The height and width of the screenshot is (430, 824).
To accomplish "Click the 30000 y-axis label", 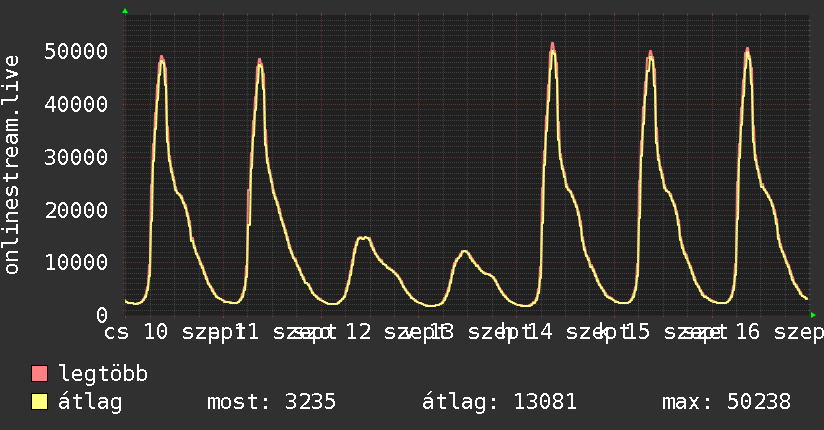I will pyautogui.click(x=76, y=157).
